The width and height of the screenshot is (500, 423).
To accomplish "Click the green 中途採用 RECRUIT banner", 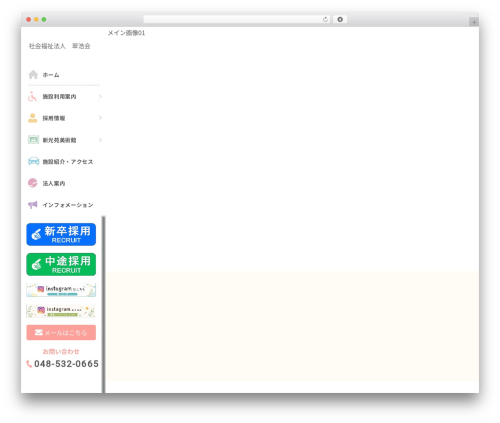I will [61, 264].
